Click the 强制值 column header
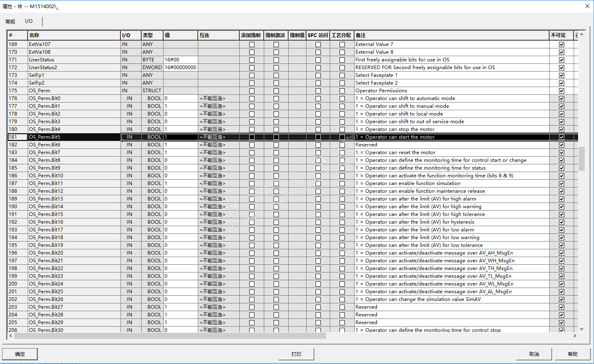The image size is (594, 364). (x=297, y=35)
